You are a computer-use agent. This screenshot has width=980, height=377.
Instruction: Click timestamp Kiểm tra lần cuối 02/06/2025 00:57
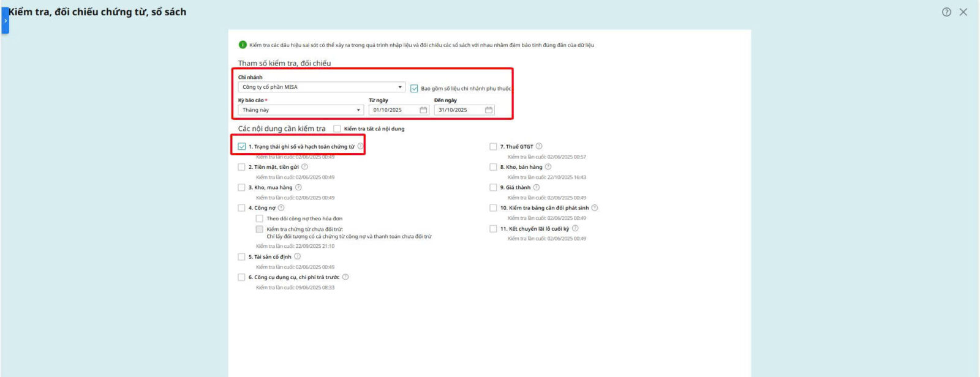(547, 157)
